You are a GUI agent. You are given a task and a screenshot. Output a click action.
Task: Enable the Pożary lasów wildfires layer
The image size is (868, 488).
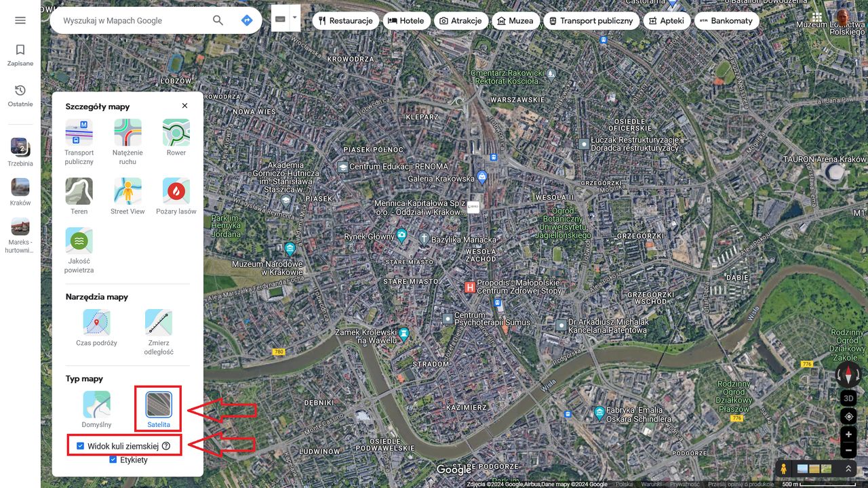point(176,197)
